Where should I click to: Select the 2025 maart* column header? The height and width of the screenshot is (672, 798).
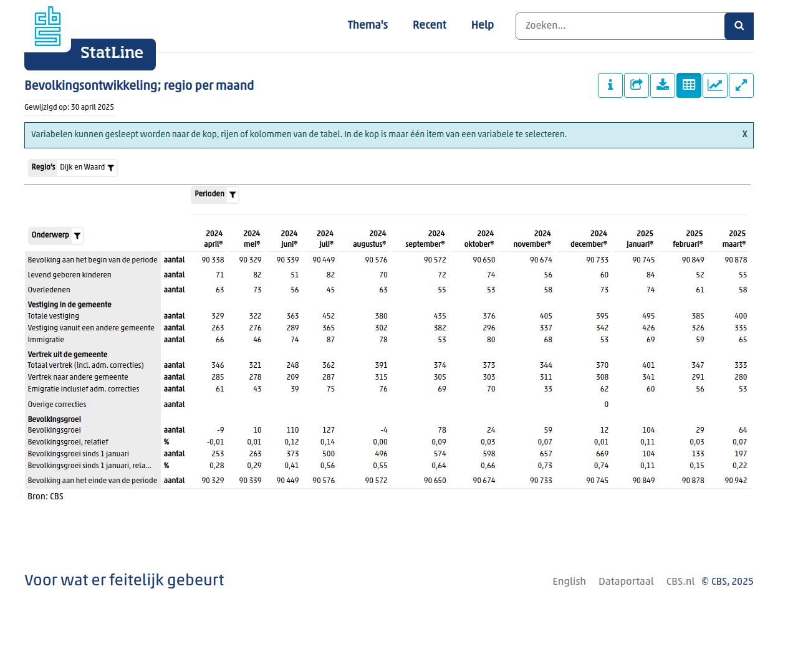point(735,239)
